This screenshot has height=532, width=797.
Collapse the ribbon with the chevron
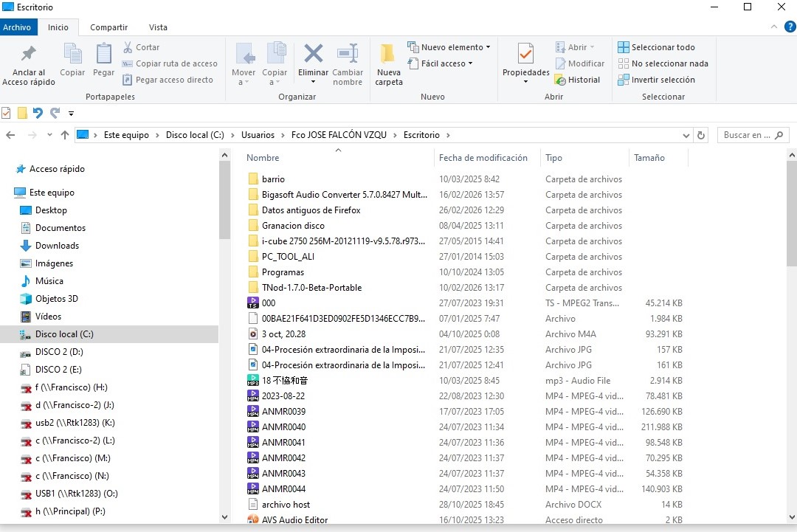pos(773,27)
